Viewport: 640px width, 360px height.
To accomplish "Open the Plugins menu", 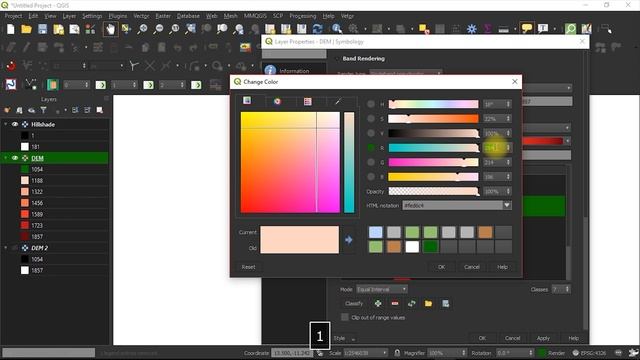I will click(118, 16).
